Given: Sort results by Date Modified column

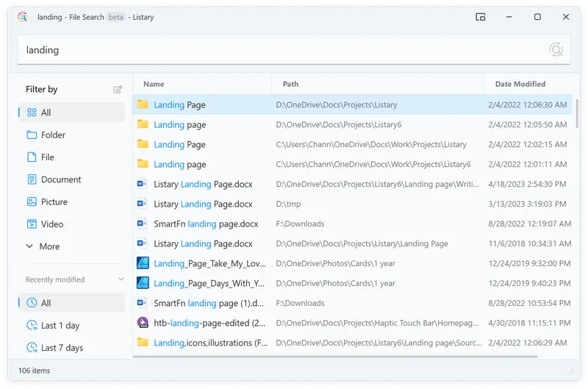Looking at the screenshot, I should pyautogui.click(x=520, y=84).
